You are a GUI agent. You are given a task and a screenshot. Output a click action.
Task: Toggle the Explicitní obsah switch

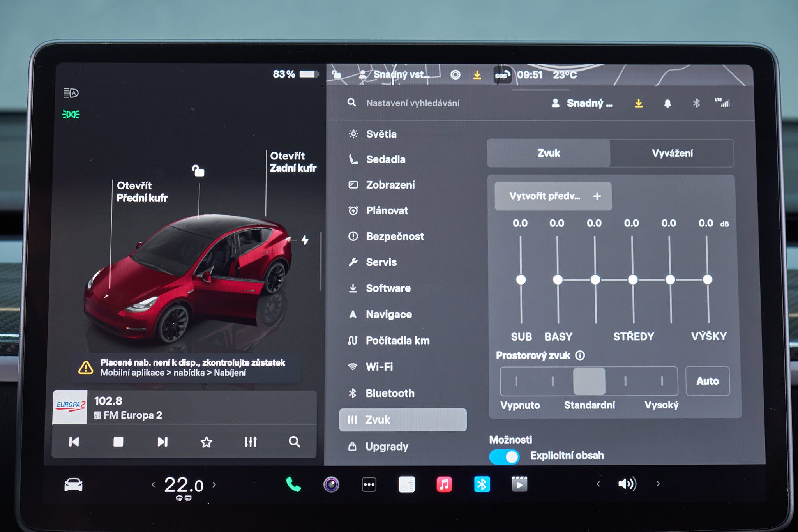click(504, 456)
